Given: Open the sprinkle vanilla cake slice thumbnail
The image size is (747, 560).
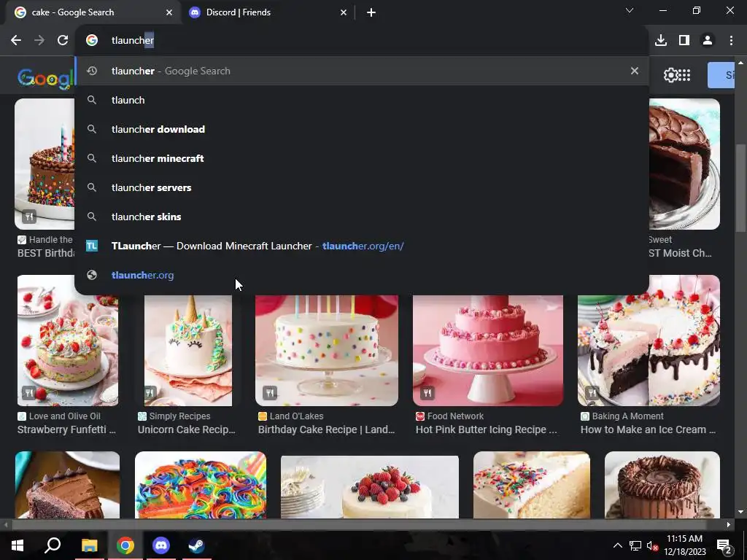Looking at the screenshot, I should [531, 485].
